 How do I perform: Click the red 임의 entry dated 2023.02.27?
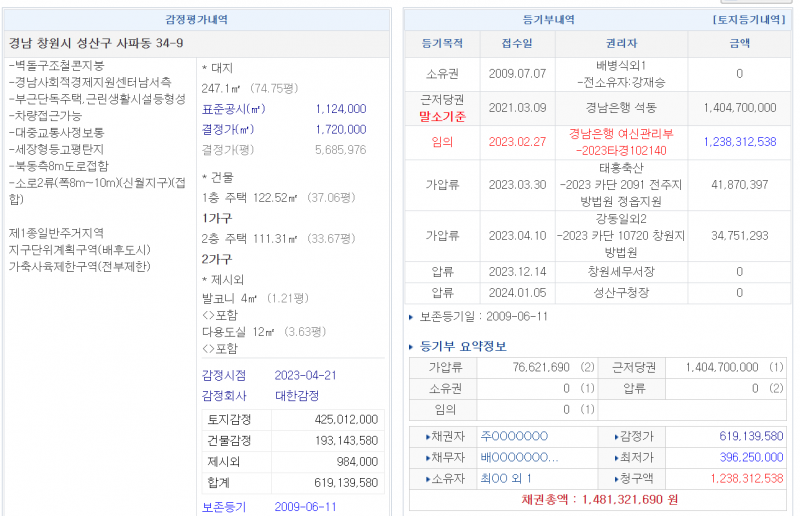coord(440,142)
